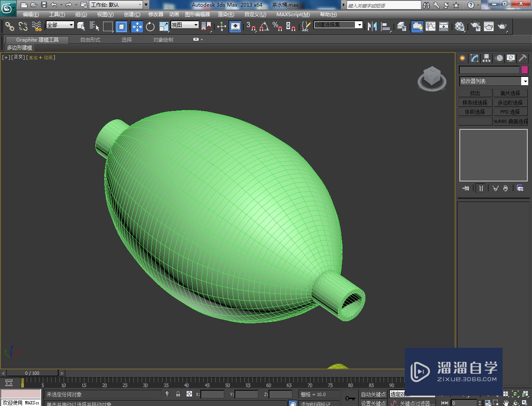Toggle the Graphite Modeling ribbon icon

417,27
